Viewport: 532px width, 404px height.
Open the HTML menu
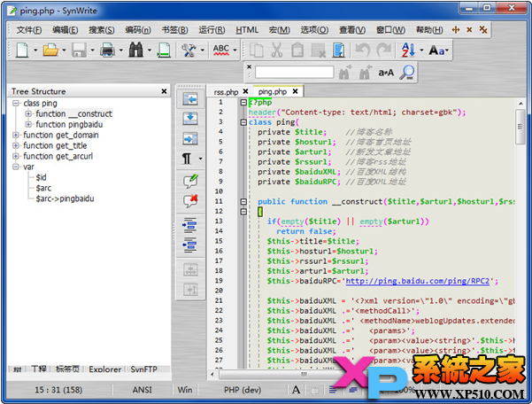click(x=247, y=30)
